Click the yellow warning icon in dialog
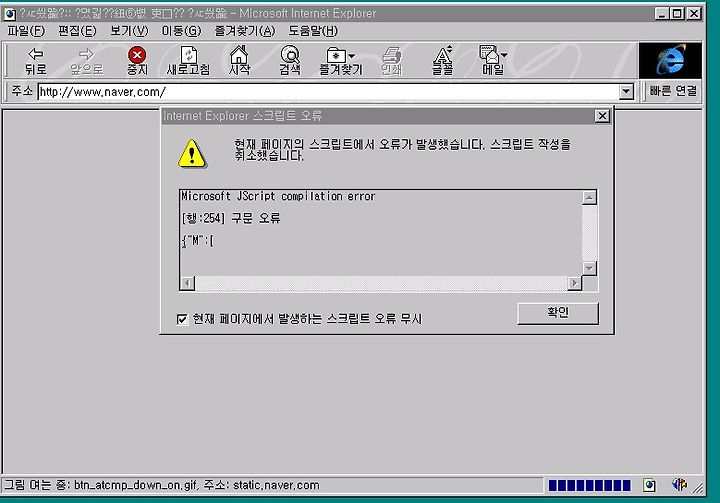The width and height of the screenshot is (720, 503). click(x=192, y=153)
